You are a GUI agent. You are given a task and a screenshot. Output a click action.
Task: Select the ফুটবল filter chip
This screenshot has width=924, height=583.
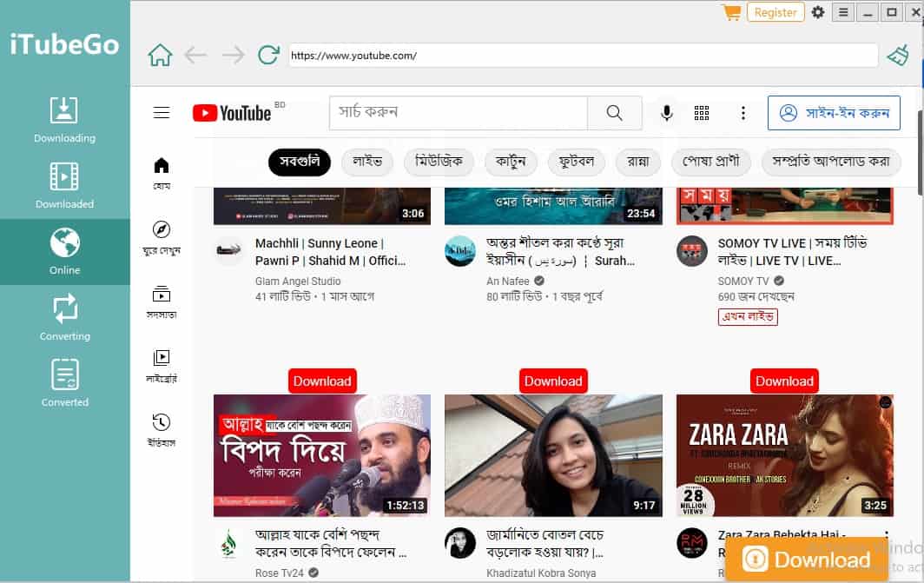[577, 162]
